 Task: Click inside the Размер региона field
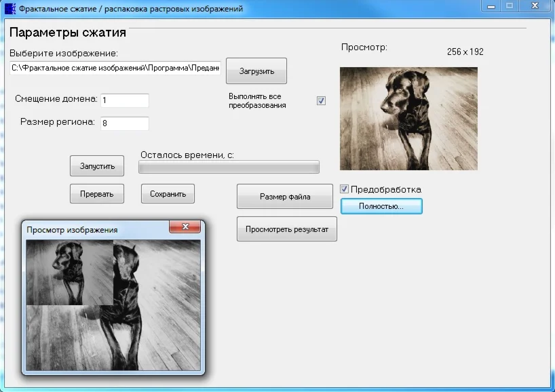tap(125, 123)
